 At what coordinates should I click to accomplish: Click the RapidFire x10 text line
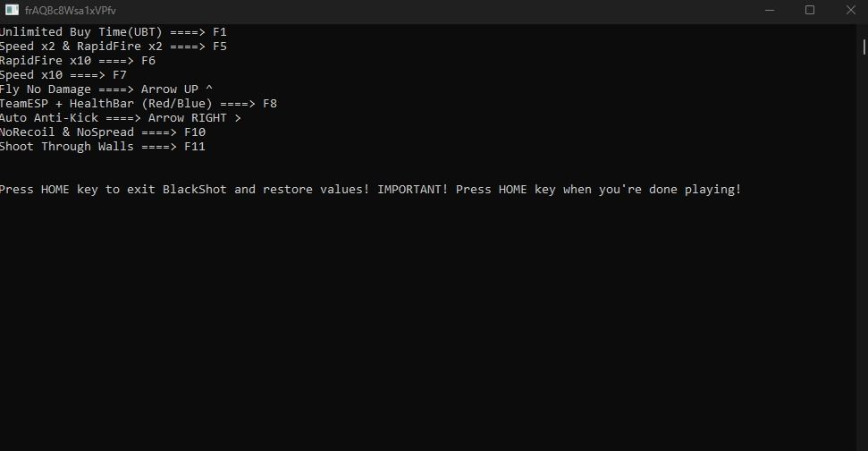click(x=78, y=61)
